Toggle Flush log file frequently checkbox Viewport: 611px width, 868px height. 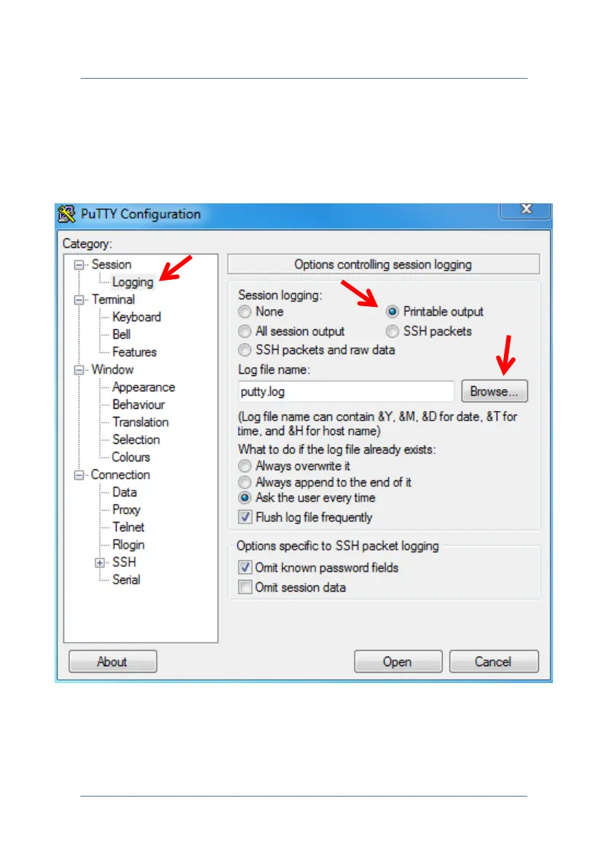pos(245,517)
